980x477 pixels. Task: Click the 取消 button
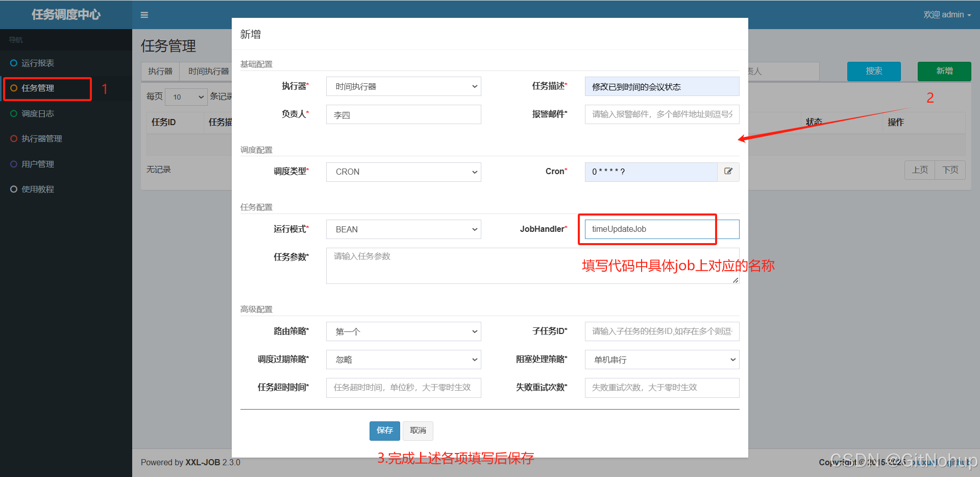pos(418,431)
